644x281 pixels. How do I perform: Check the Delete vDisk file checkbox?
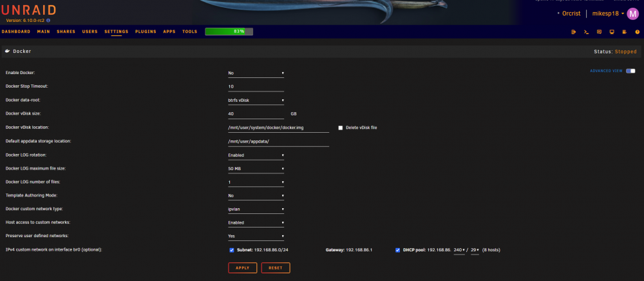[341, 128]
